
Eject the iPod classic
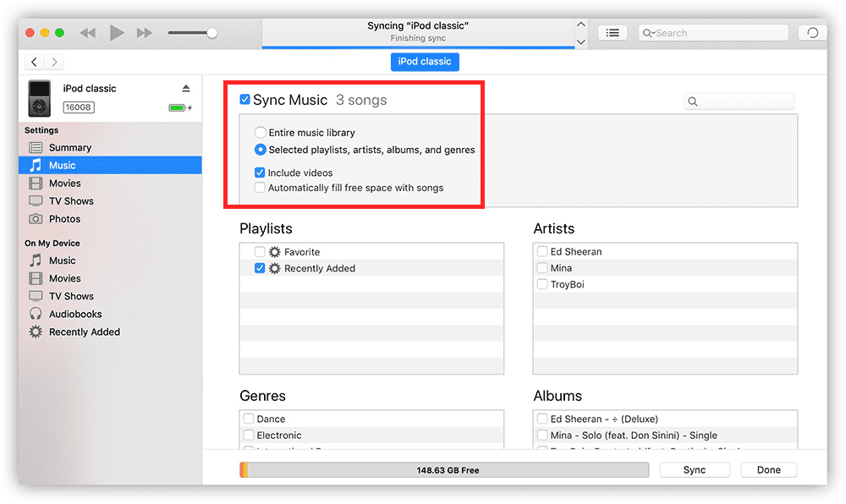(x=186, y=89)
